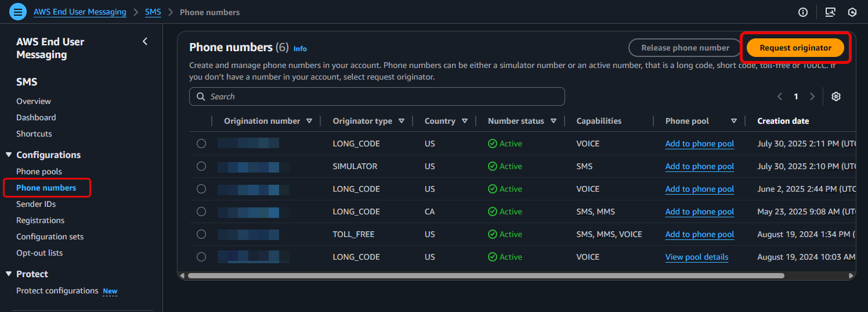Navigate to Phone pools in sidebar
The width and height of the screenshot is (868, 312).
click(x=39, y=171)
